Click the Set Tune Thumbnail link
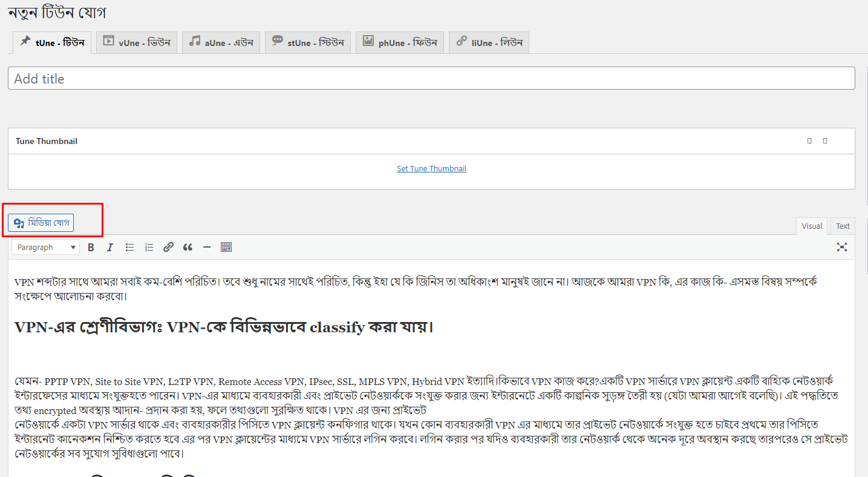The width and height of the screenshot is (868, 477). point(431,168)
